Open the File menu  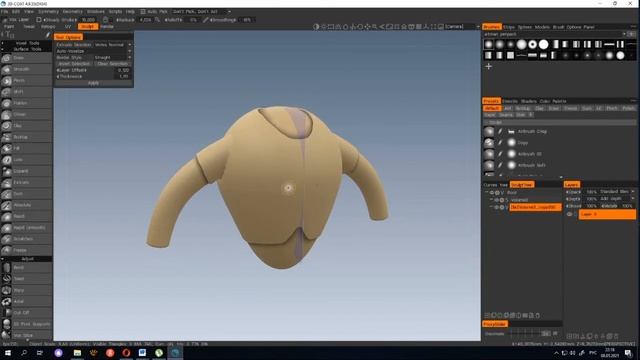pyautogui.click(x=4, y=12)
